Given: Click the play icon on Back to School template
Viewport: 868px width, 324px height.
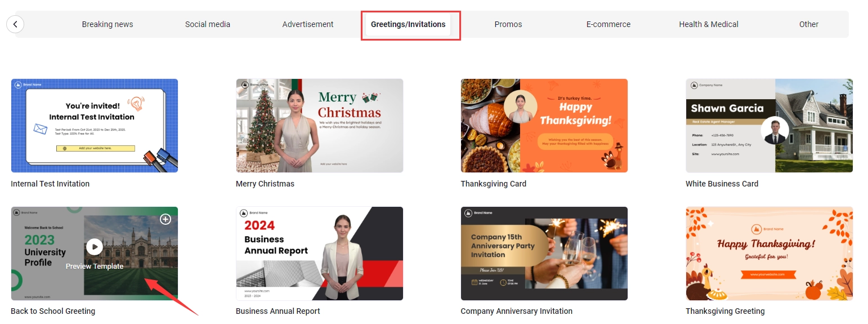Looking at the screenshot, I should [x=95, y=247].
